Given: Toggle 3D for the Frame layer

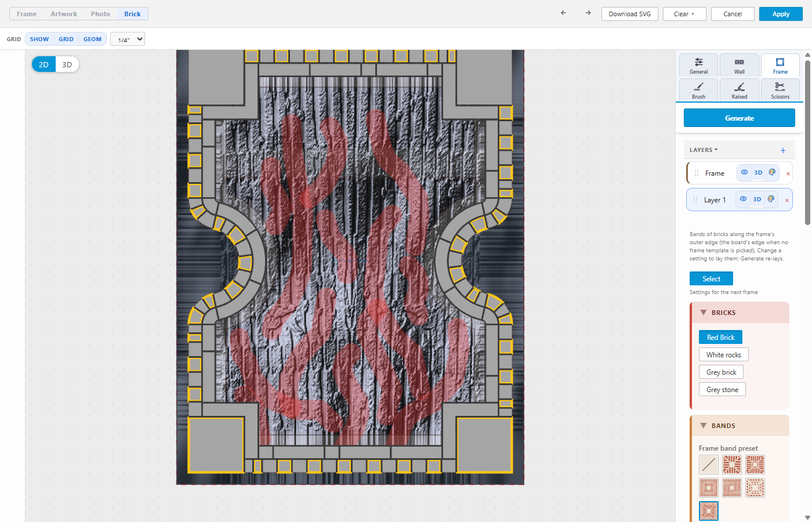Looking at the screenshot, I should (758, 172).
